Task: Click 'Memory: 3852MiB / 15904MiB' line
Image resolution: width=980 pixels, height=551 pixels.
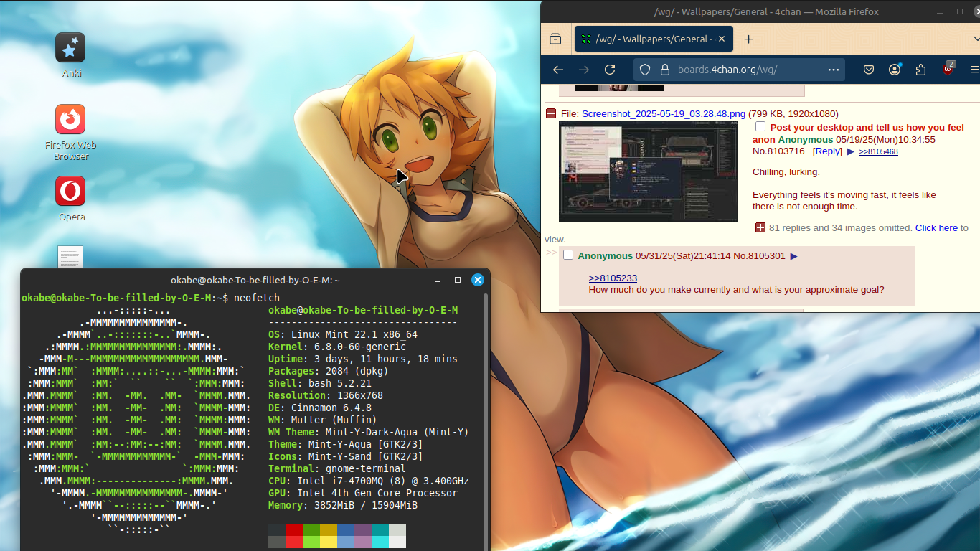Action: pyautogui.click(x=343, y=505)
